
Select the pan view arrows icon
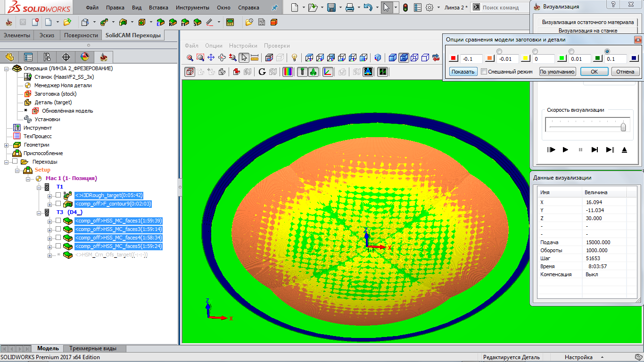click(x=211, y=58)
